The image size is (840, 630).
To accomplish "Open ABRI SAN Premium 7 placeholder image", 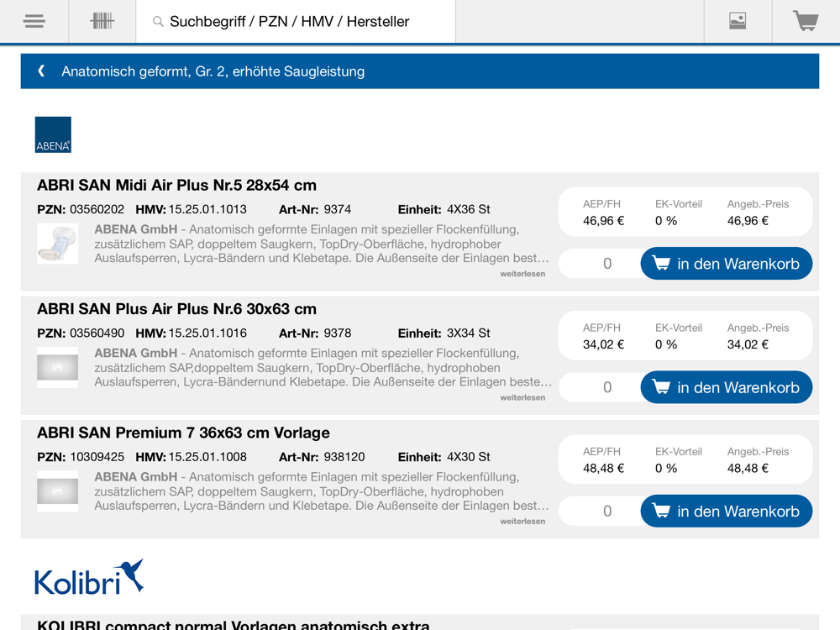I will coord(57,491).
